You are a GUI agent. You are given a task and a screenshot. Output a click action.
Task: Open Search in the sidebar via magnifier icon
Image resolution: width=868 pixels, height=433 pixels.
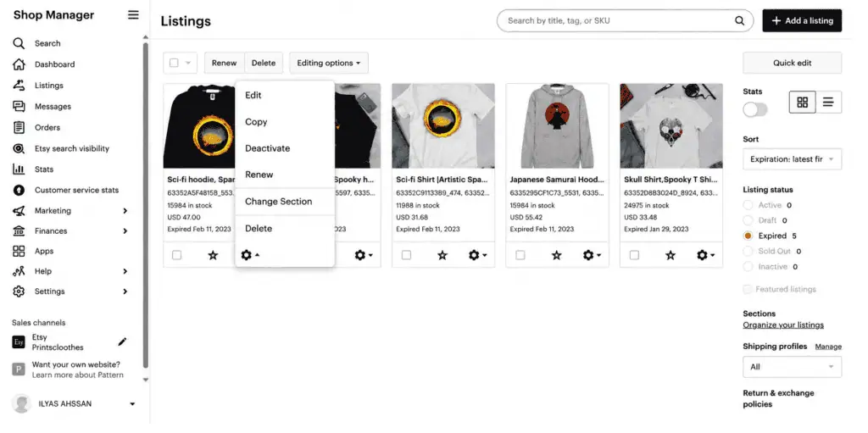[x=19, y=43]
